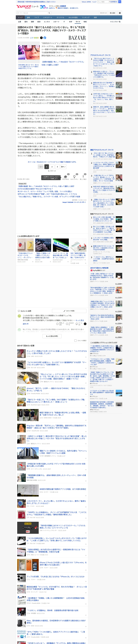Viewport: 138px width, 644px height.
Task: Open the article's comment count bubble
Action: (x=32, y=38)
